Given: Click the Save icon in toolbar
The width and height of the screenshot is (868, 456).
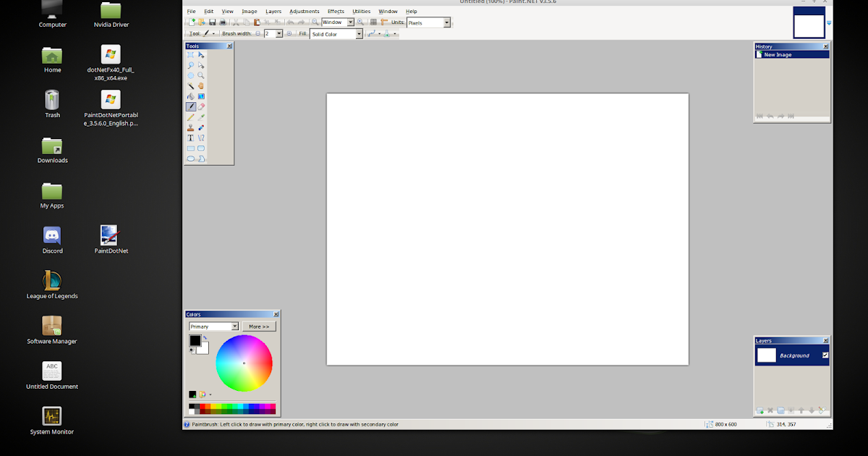Looking at the screenshot, I should click(213, 22).
